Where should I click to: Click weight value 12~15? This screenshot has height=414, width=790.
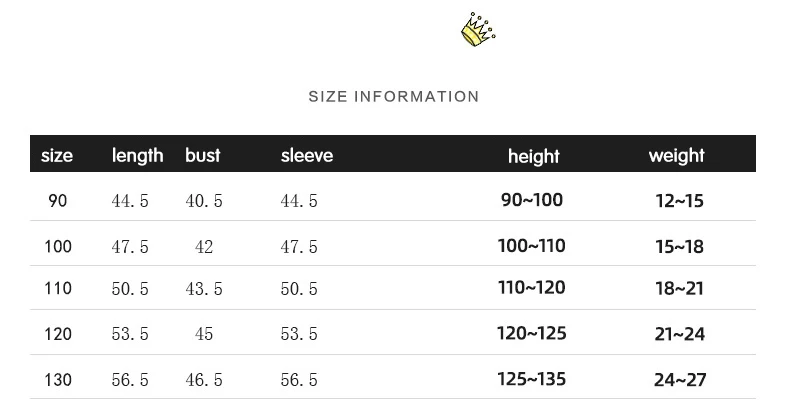[x=679, y=201]
